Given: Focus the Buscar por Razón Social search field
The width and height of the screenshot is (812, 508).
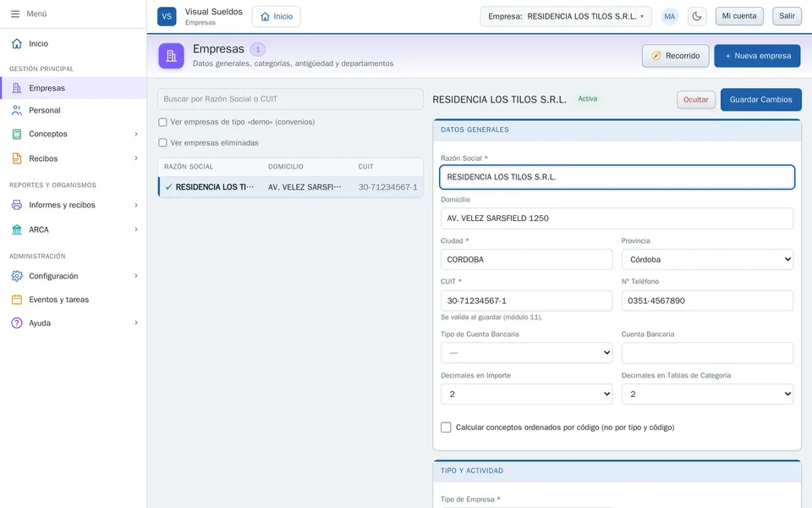Looking at the screenshot, I should pos(290,99).
